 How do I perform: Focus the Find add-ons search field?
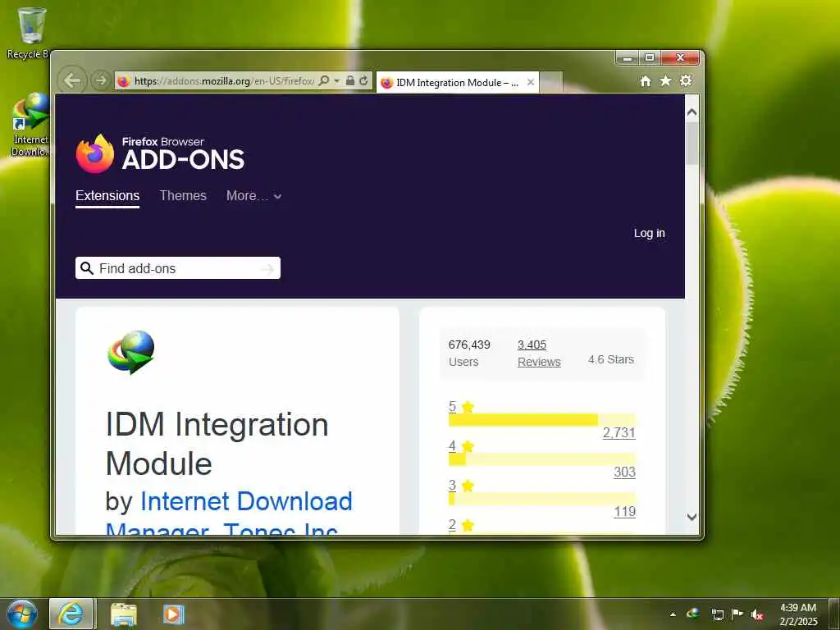pos(178,268)
